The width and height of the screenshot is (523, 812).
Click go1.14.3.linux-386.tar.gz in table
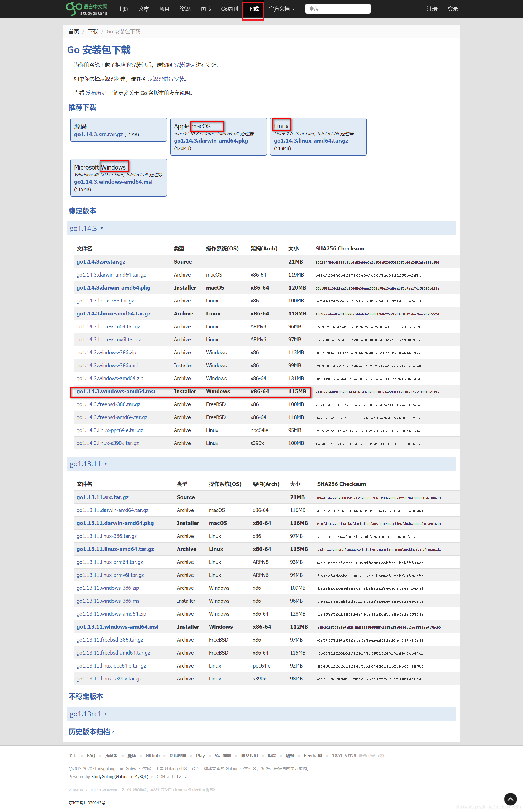point(105,301)
